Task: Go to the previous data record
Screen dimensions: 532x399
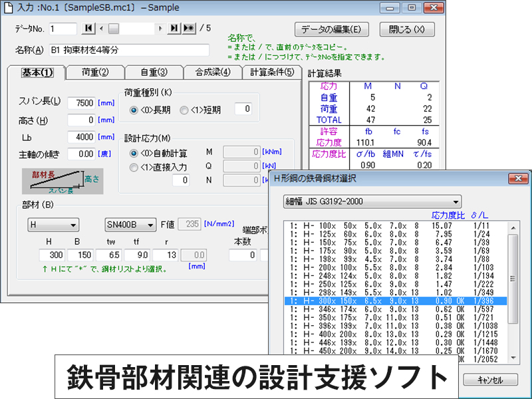Action: coord(101,29)
